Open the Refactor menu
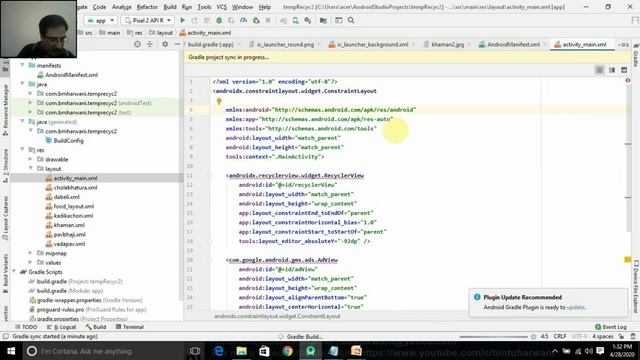 click(147, 7)
